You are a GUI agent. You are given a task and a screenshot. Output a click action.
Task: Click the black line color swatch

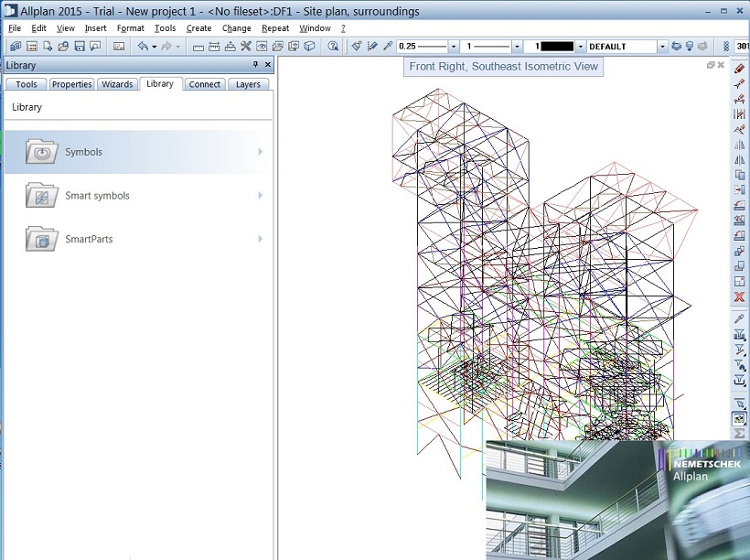557,47
